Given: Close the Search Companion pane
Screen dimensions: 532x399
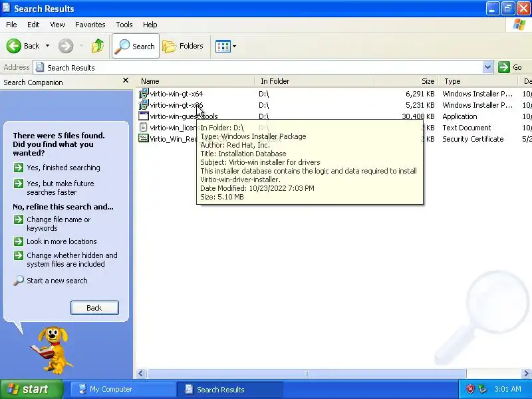Looking at the screenshot, I should pyautogui.click(x=126, y=80).
